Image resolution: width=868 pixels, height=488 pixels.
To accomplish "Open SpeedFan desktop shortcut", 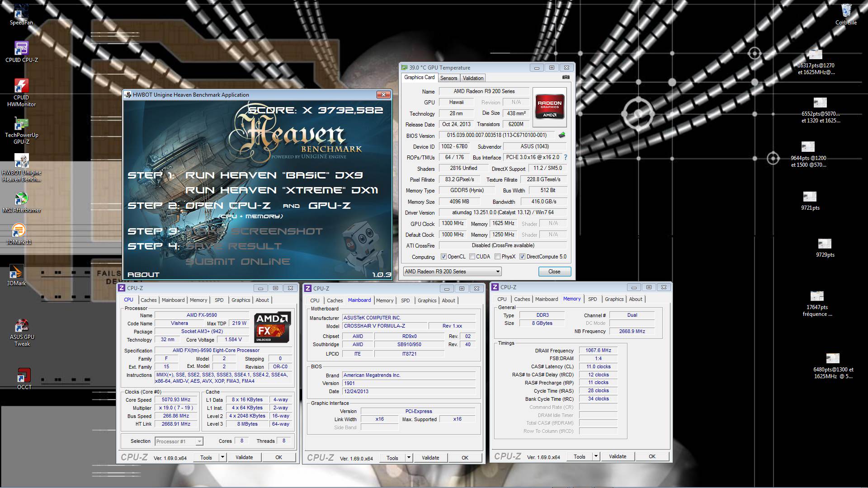I will pyautogui.click(x=21, y=14).
